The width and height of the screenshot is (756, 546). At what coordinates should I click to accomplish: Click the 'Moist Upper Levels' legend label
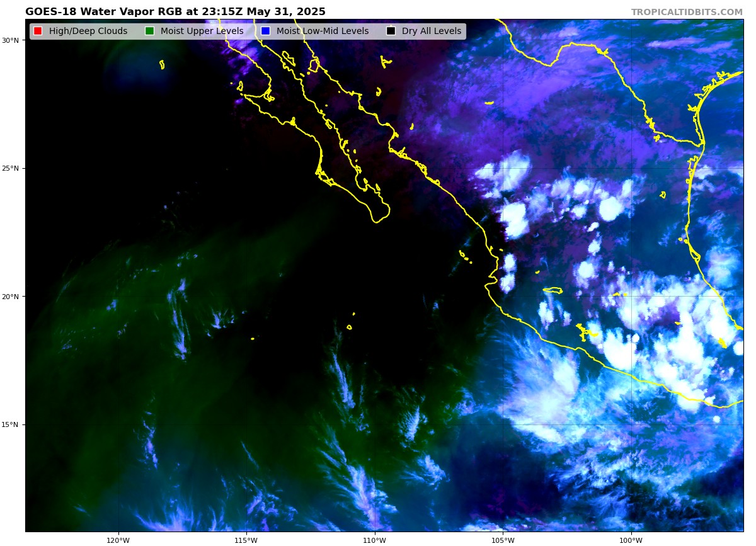(x=202, y=31)
